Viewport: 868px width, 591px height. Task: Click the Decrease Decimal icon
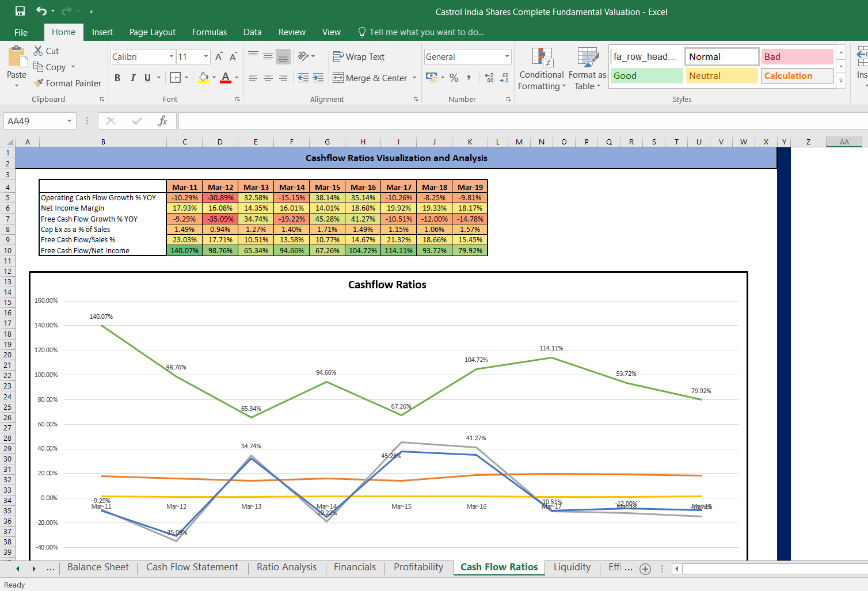(504, 78)
